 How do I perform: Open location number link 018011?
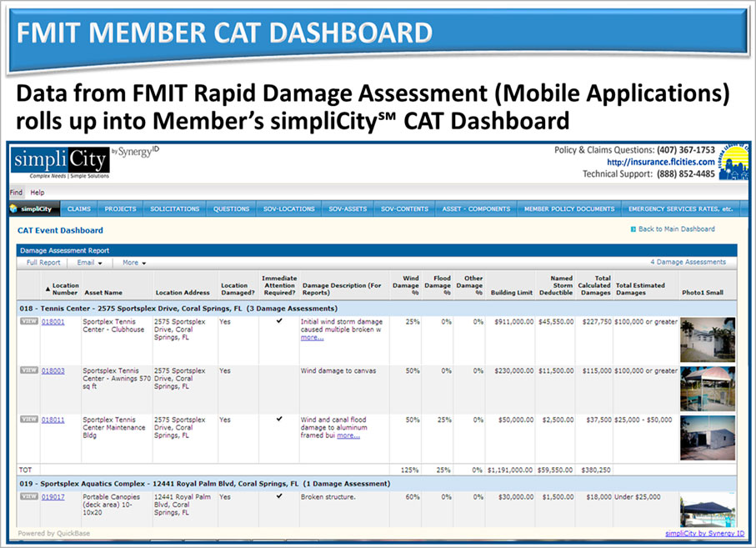pyautogui.click(x=53, y=420)
